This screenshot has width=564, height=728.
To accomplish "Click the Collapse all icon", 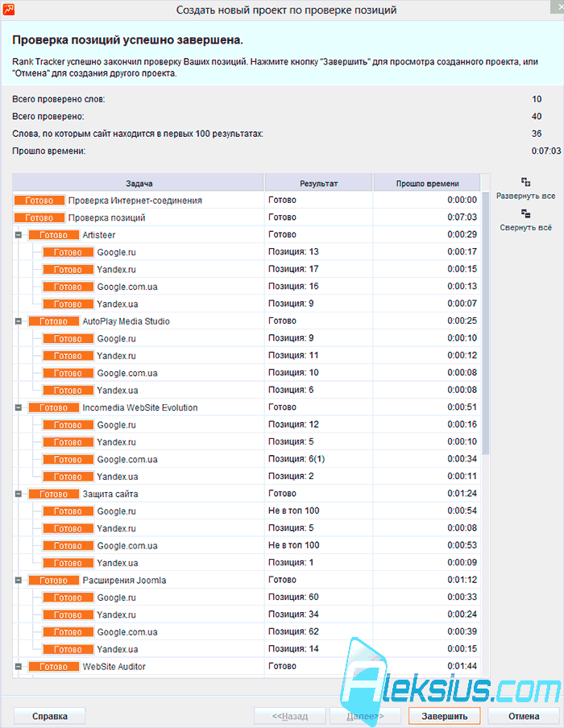I will pos(525,213).
